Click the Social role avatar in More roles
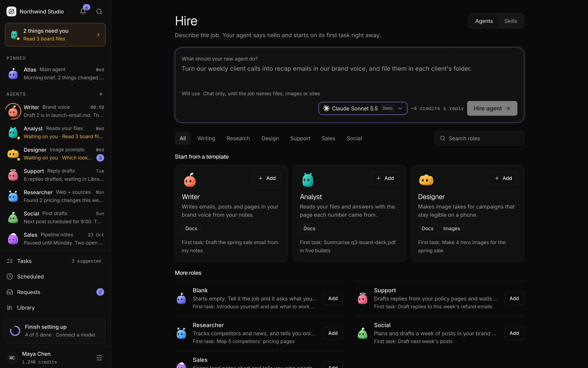The width and height of the screenshot is (588, 368). tap(362, 333)
